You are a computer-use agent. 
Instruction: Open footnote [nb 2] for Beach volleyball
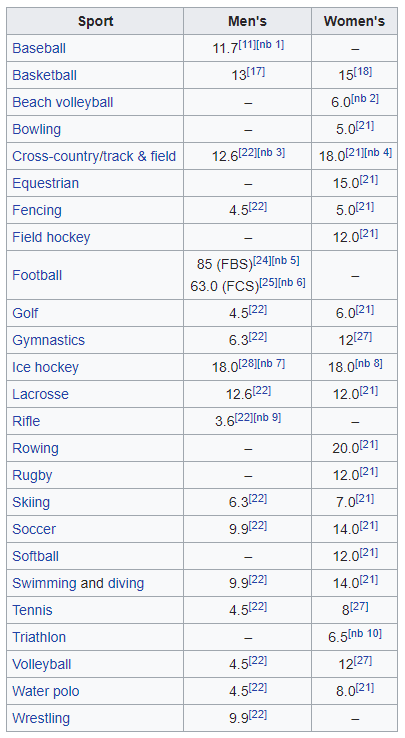point(364,99)
